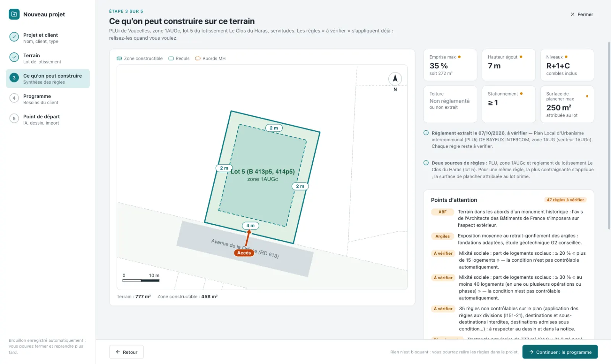Click the 47 règles à vérifier badge
The image size is (611, 364).
[565, 200]
